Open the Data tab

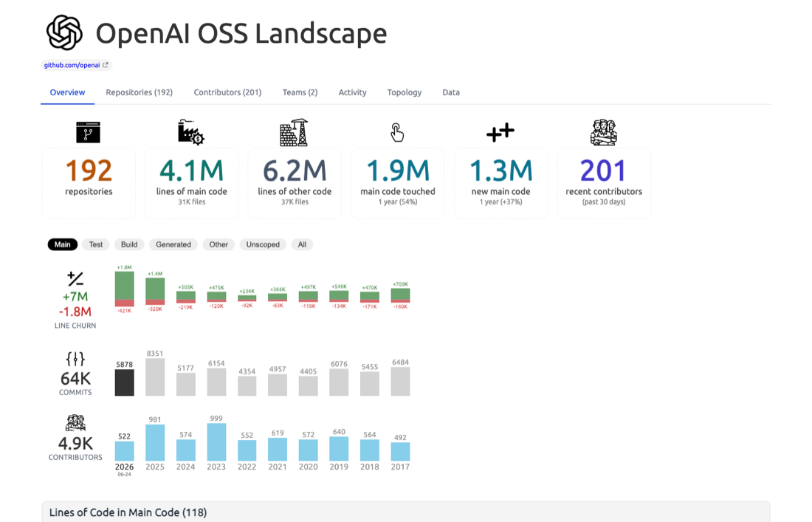click(x=451, y=92)
